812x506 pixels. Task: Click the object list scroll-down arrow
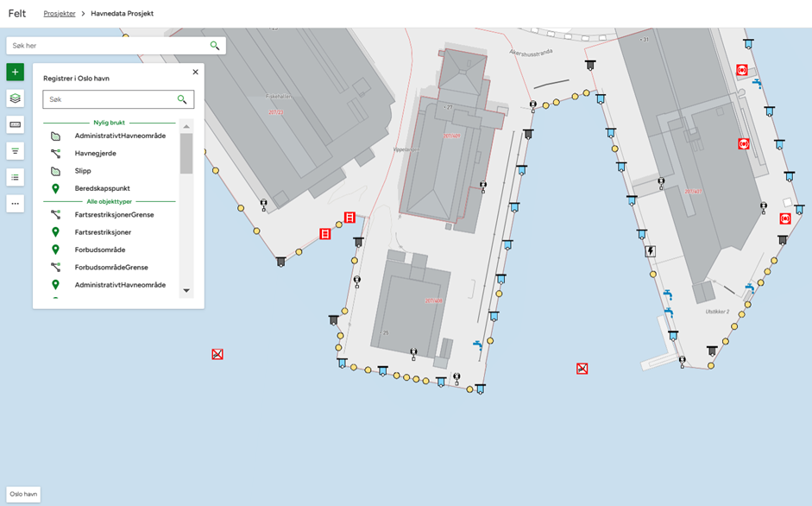point(186,290)
